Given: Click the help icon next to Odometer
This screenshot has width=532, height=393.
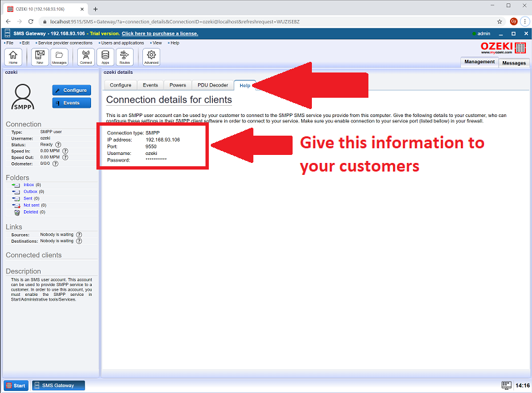Looking at the screenshot, I should coord(55,164).
